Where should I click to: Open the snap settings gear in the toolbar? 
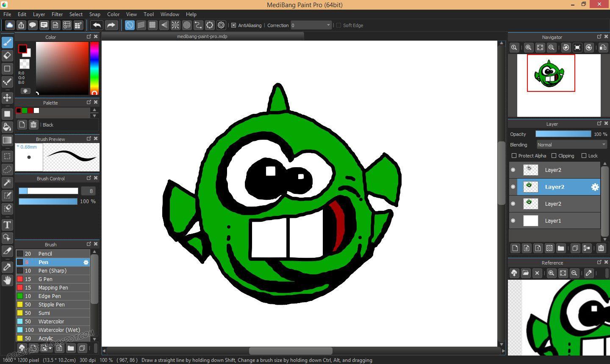(x=221, y=25)
